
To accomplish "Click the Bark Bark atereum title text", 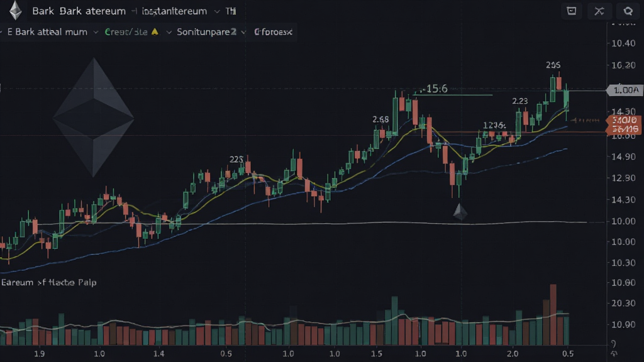I will coord(79,11).
